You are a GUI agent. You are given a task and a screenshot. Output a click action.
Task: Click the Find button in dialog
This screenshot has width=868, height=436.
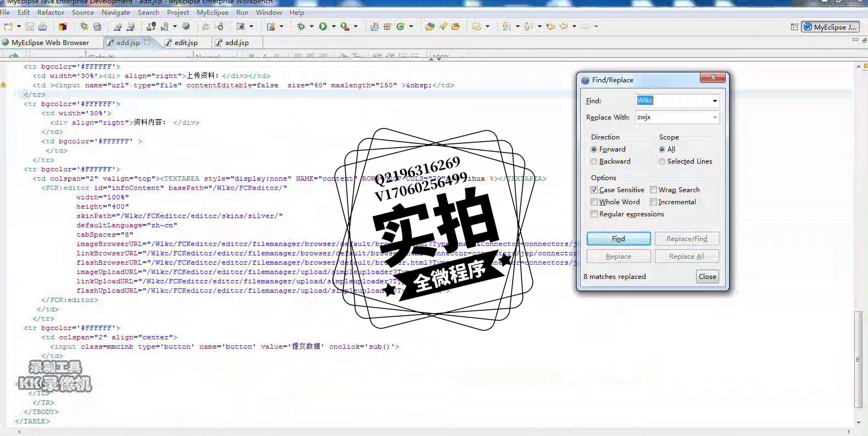tap(619, 238)
